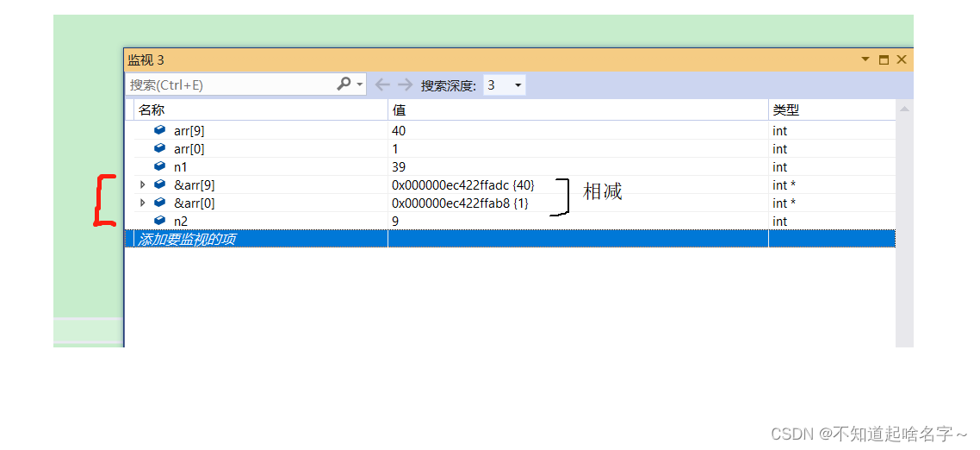This screenshot has width=980, height=450.
Task: Go to previous search result arrow
Action: coord(381,84)
